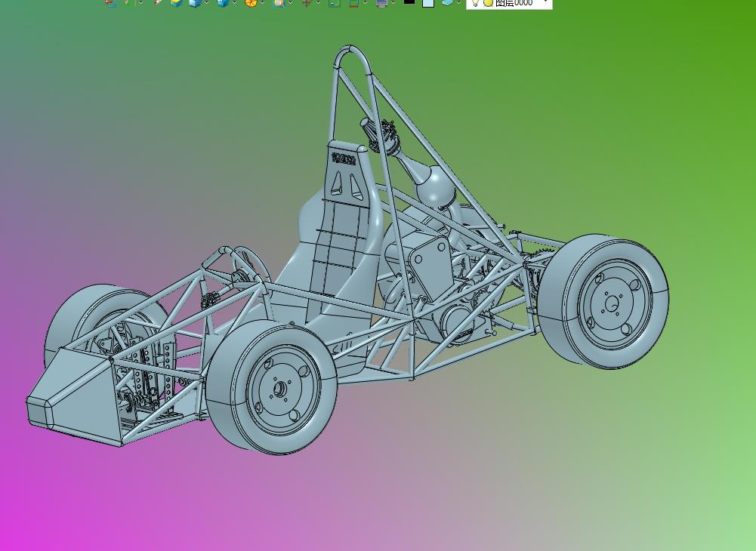Viewport: 756px width, 551px height.
Task: Click the monitor display icon
Action: pyautogui.click(x=382, y=3)
